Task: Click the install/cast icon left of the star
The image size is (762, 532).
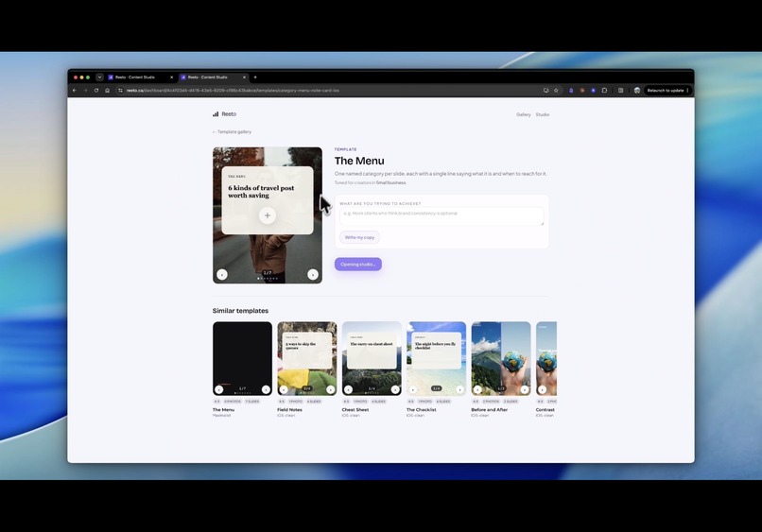Action: pyautogui.click(x=546, y=91)
